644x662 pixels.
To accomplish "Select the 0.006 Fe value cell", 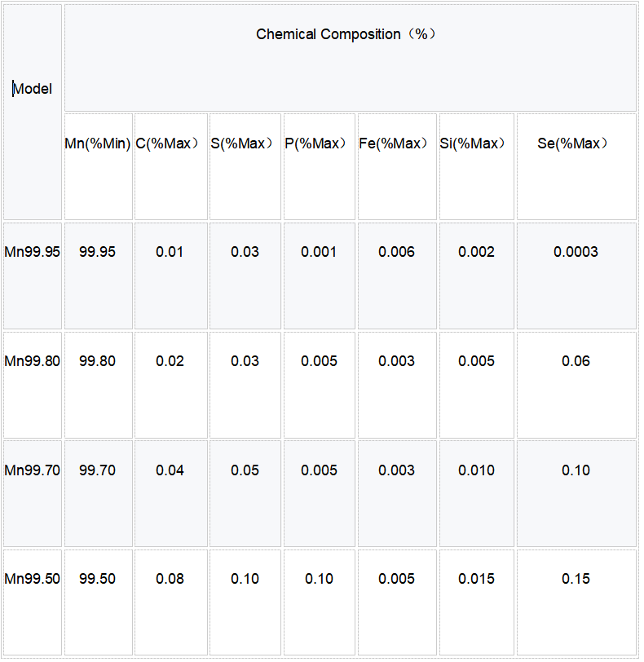I will tap(396, 252).
